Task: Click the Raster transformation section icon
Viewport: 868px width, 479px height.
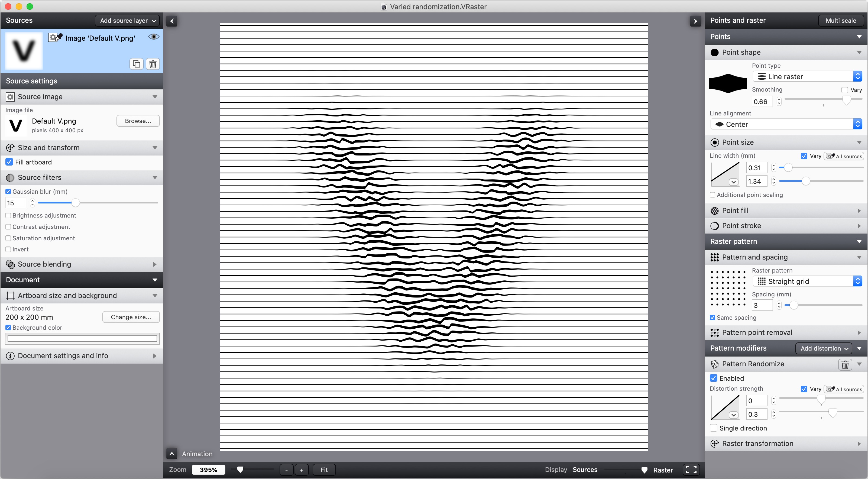Action: [x=715, y=443]
